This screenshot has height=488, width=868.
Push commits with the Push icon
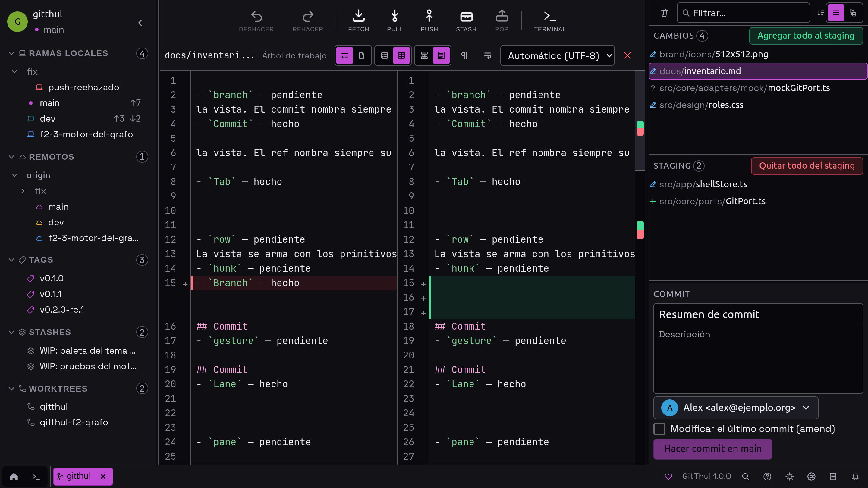tap(429, 20)
